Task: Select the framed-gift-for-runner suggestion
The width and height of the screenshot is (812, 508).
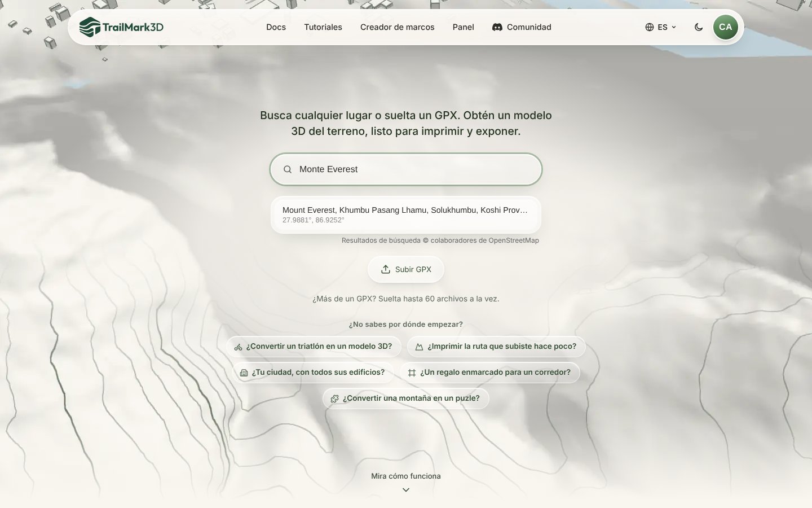Action: pyautogui.click(x=489, y=373)
